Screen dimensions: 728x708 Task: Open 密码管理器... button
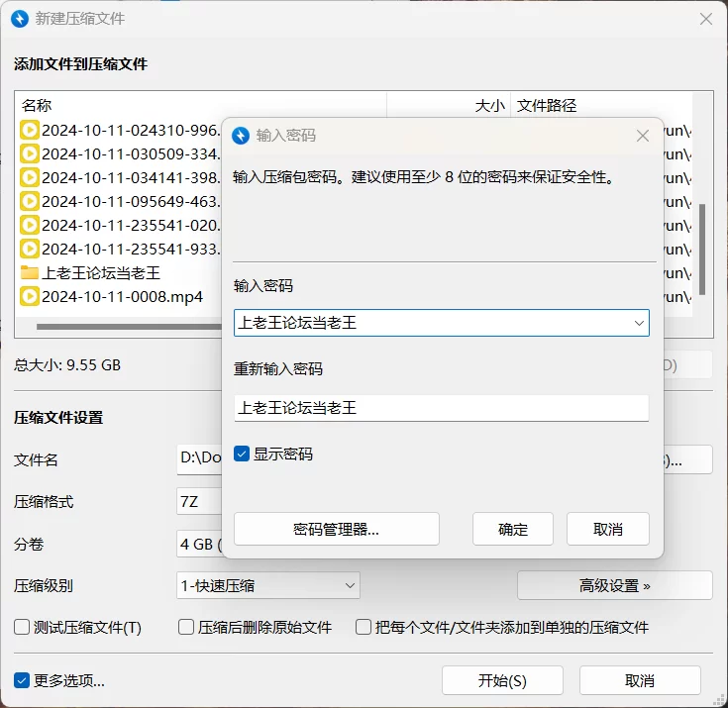point(337,529)
